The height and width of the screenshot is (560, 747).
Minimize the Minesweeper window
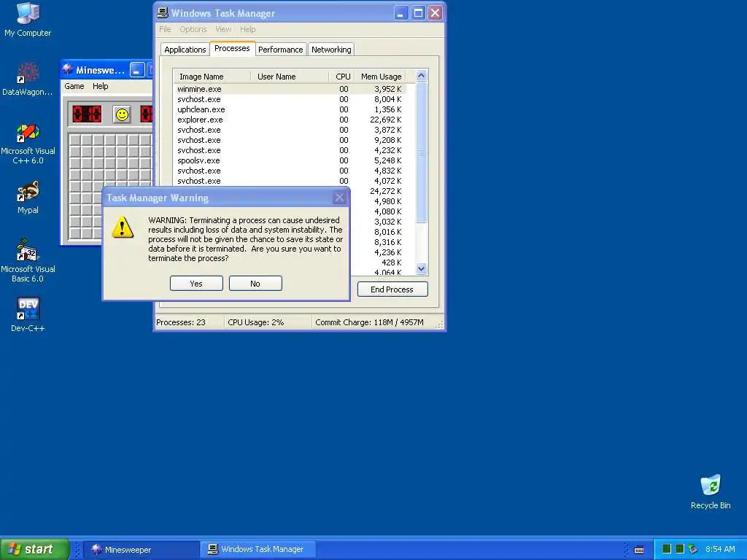click(137, 70)
